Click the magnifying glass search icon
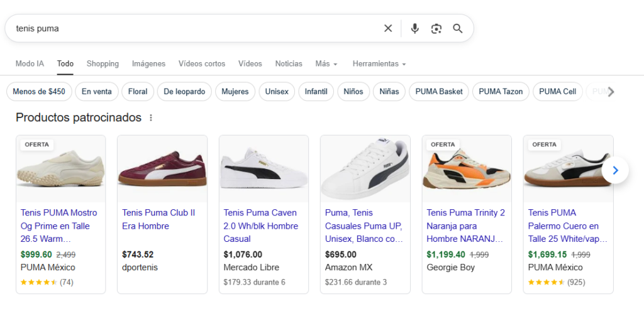 pyautogui.click(x=458, y=28)
